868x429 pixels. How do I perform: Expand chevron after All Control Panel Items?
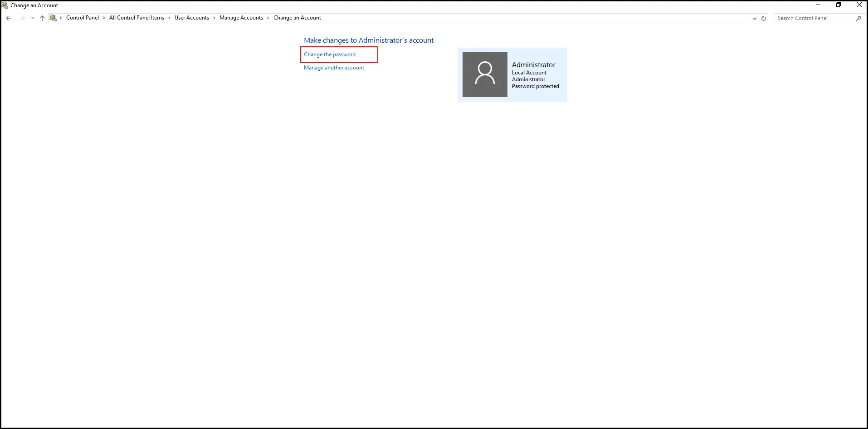point(169,18)
